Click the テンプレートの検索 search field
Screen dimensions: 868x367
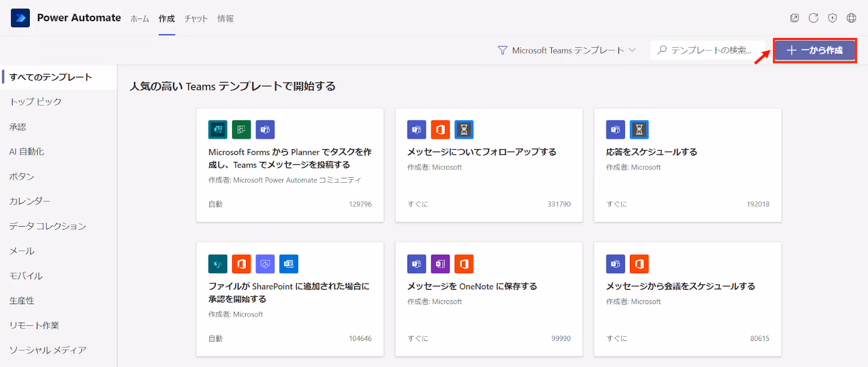pyautogui.click(x=708, y=50)
